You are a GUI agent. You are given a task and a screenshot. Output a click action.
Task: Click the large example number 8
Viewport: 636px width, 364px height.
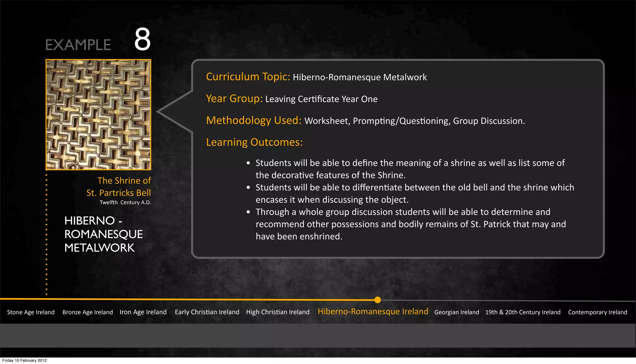pos(142,39)
